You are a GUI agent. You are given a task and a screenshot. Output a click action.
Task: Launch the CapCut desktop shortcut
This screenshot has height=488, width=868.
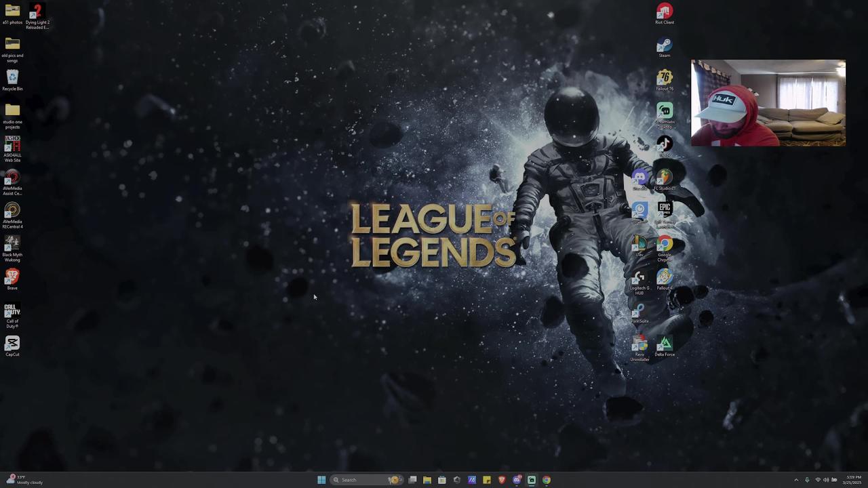click(12, 346)
